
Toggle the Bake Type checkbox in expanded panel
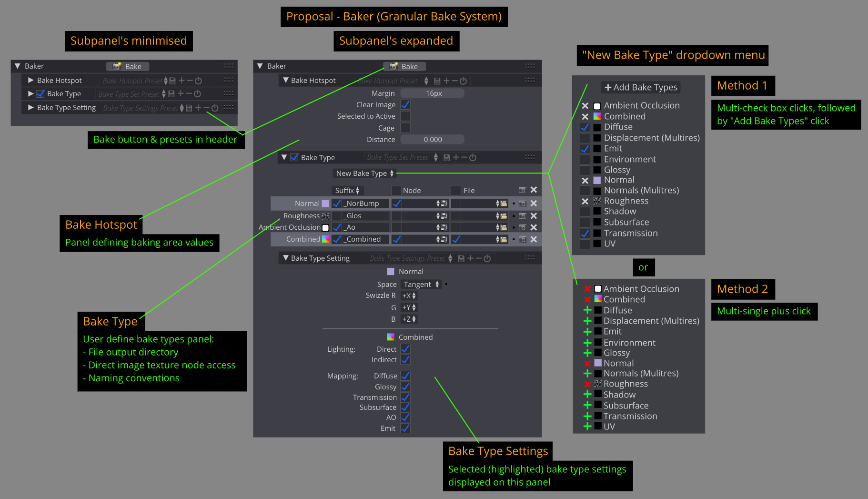pos(294,157)
